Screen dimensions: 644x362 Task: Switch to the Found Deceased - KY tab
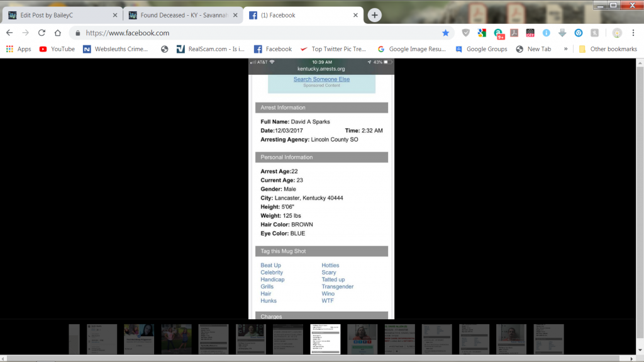(x=181, y=15)
